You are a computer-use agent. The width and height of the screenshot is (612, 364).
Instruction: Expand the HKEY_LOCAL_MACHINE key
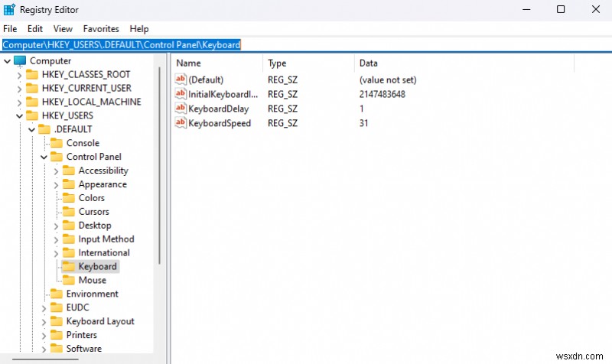pyautogui.click(x=19, y=102)
